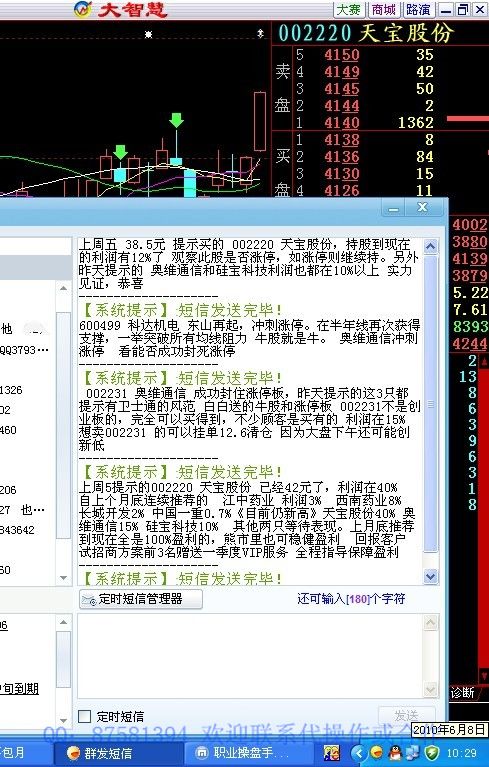Click the asterisk marker at top of chart
This screenshot has height=767, width=489.
pyautogui.click(x=149, y=34)
